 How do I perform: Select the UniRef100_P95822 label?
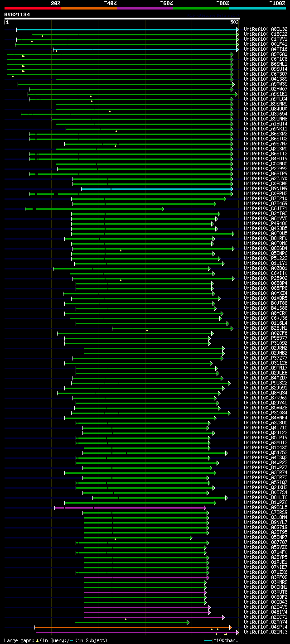266,383
